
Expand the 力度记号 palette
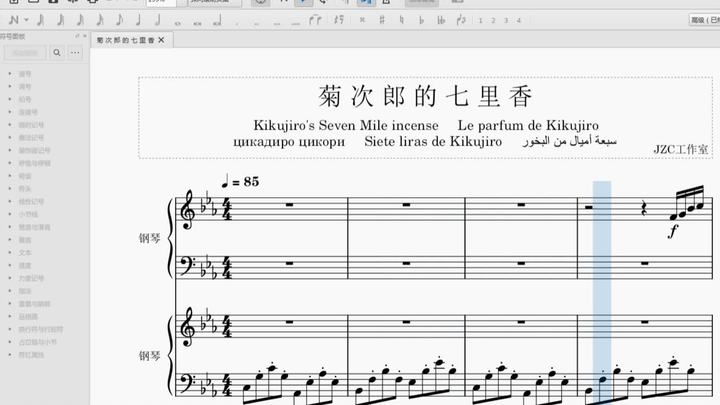pos(28,277)
